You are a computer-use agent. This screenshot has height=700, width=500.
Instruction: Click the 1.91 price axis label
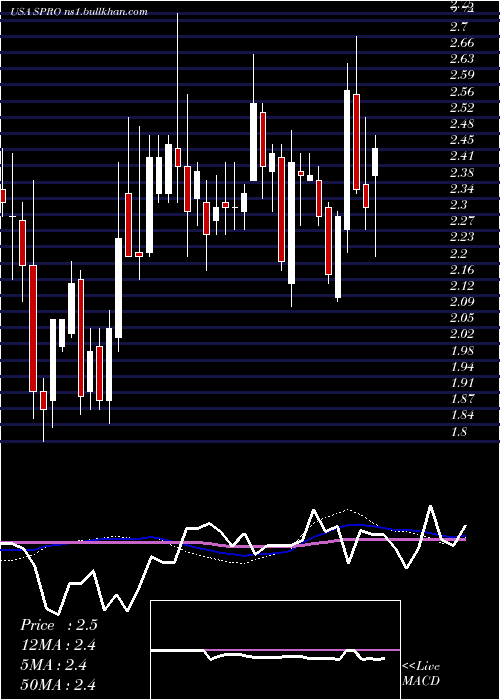(462, 383)
